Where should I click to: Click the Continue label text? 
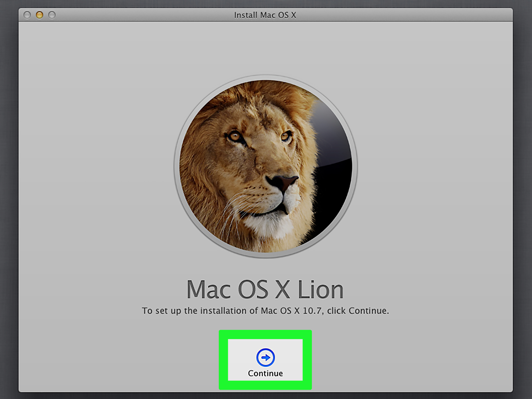pos(265,373)
